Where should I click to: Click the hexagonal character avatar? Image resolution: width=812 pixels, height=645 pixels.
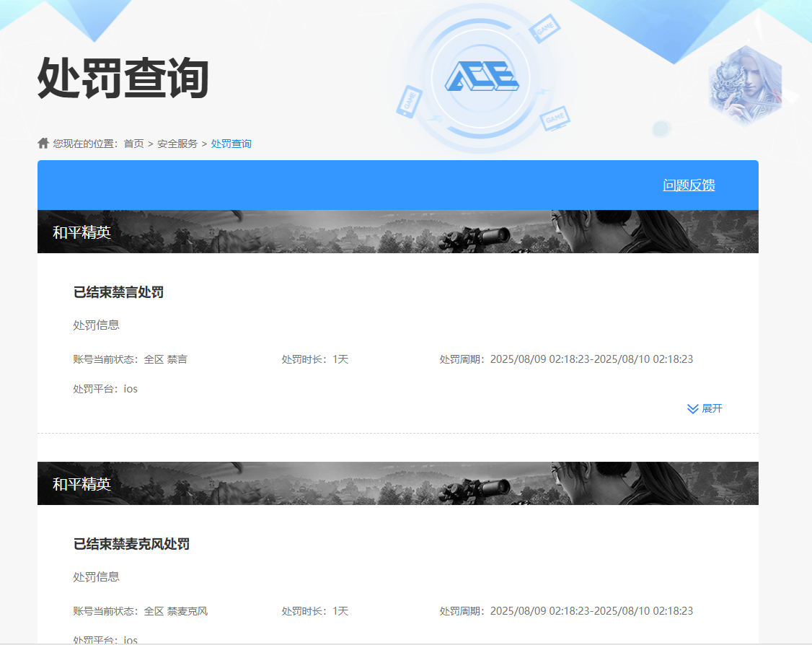click(x=744, y=84)
